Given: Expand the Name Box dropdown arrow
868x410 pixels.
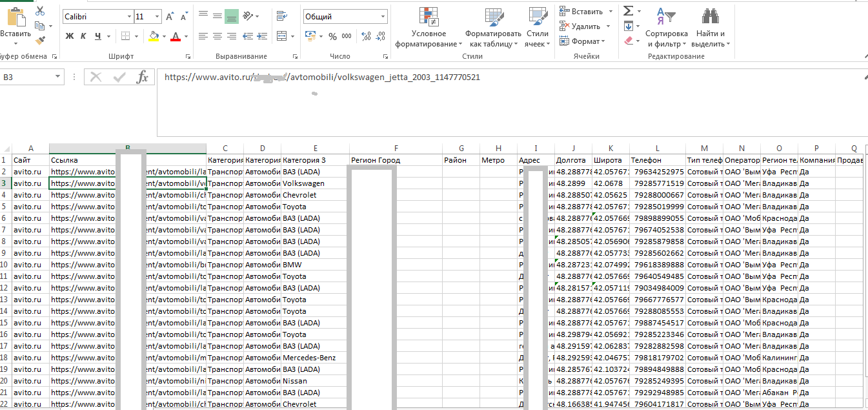Looking at the screenshot, I should [58, 77].
